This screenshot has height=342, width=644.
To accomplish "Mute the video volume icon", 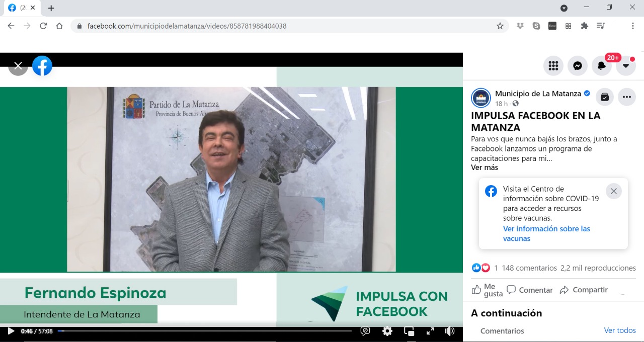I will [x=450, y=331].
